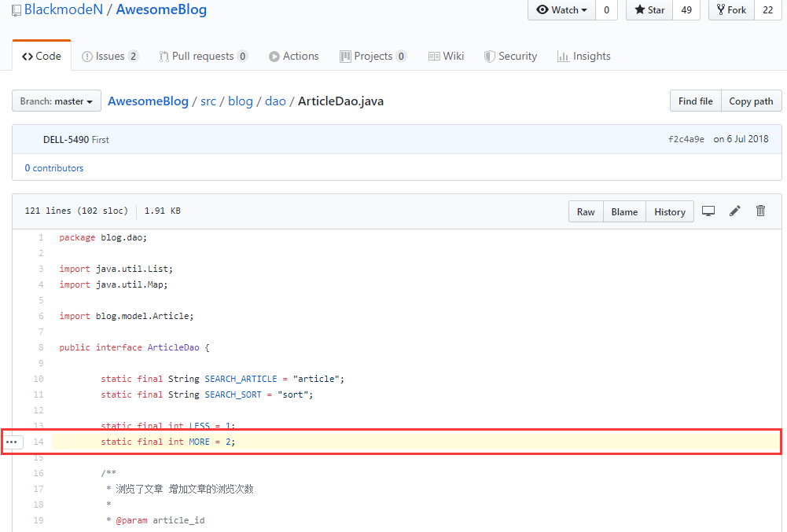Screen dimensions: 787x532
Task: Open the Wiki tab
Action: coord(447,57)
